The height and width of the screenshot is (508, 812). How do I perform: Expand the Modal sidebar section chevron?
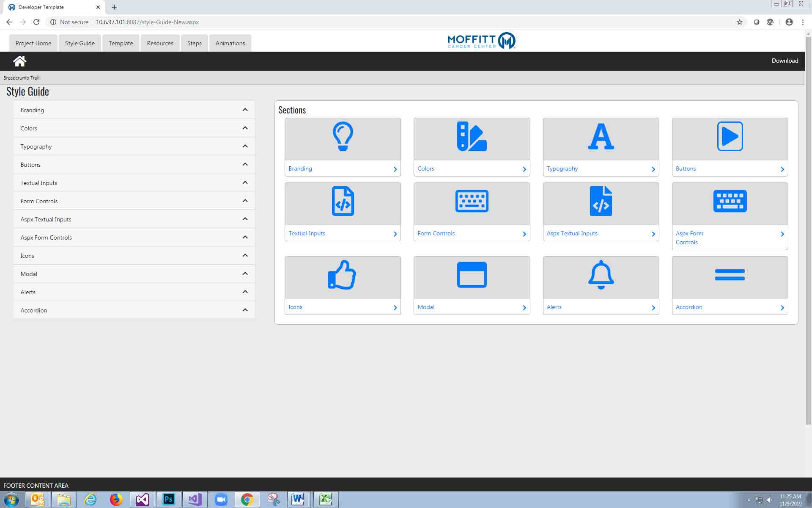pos(245,274)
